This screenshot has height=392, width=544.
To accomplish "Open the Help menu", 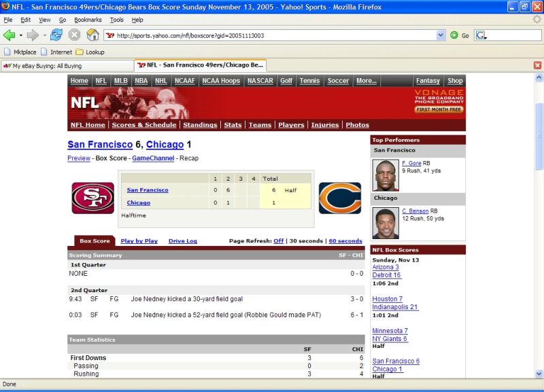I will click(137, 20).
